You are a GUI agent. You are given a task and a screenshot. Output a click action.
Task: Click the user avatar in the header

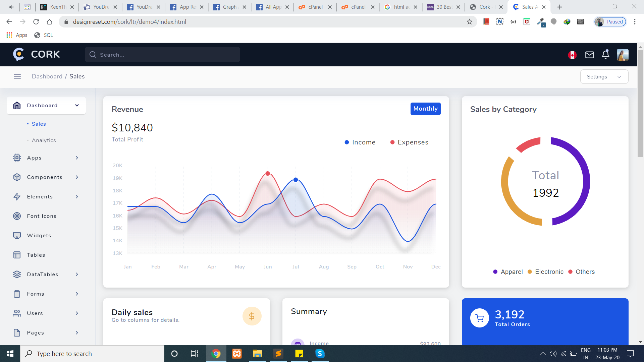pyautogui.click(x=623, y=55)
